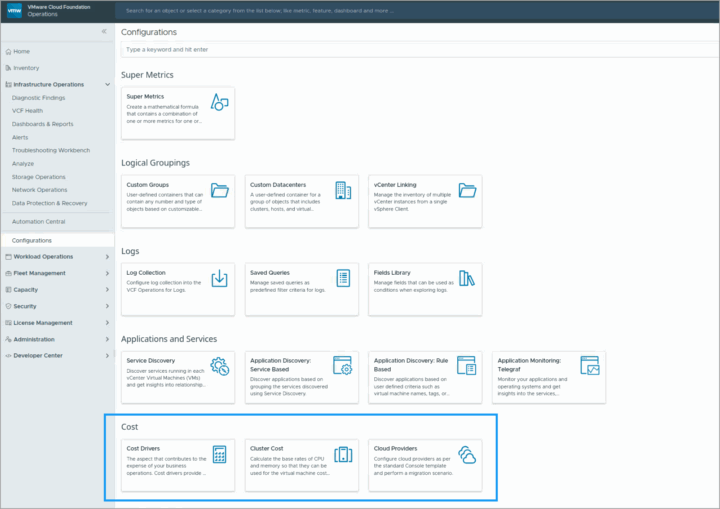Expand Fleet Management chevron

tap(107, 273)
